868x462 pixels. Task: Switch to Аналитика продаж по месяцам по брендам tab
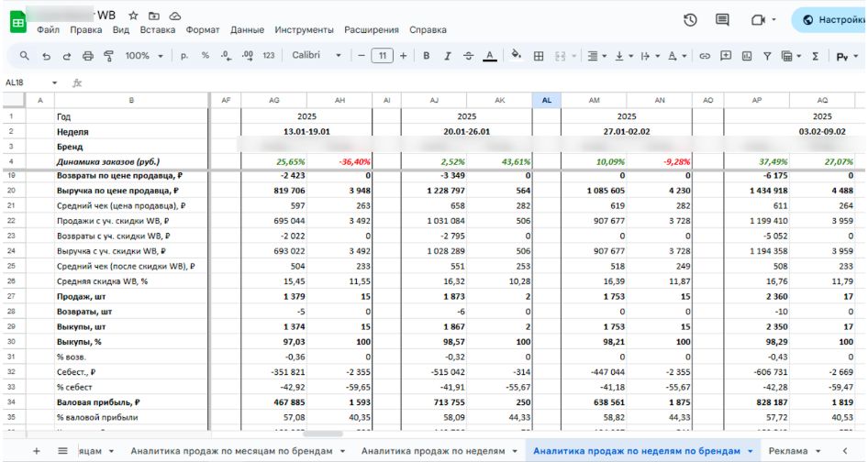[231, 451]
